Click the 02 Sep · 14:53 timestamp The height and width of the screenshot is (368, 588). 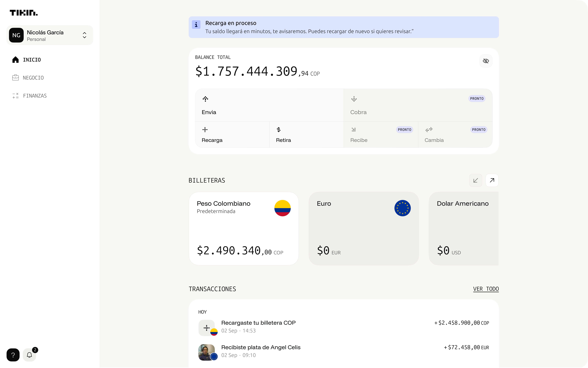click(x=238, y=331)
